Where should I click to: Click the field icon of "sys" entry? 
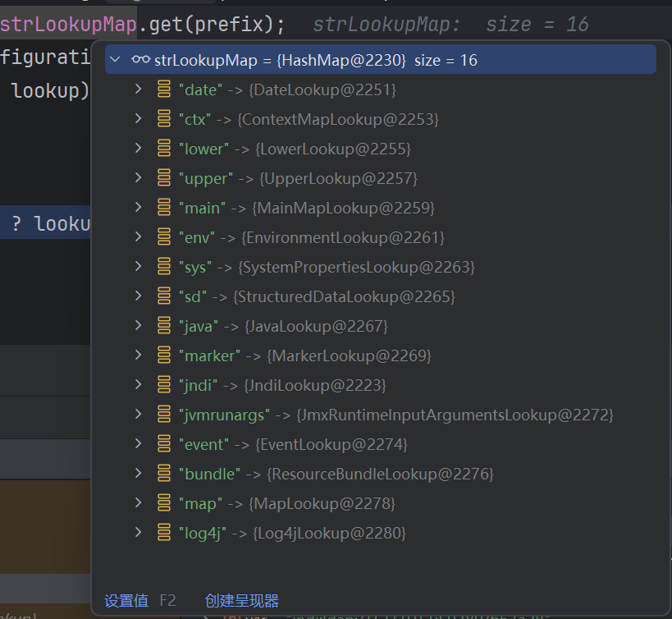[x=164, y=267]
